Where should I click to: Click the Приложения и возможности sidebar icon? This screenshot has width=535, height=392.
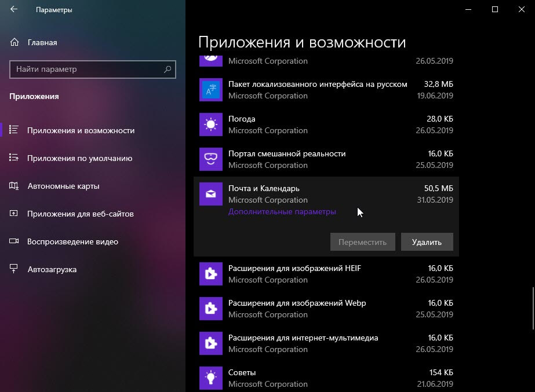pos(14,130)
